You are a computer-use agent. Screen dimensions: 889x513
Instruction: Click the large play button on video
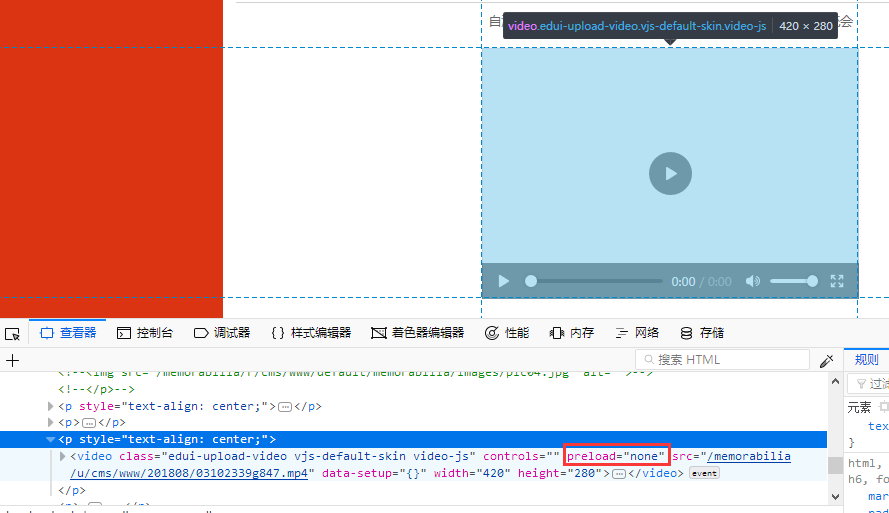[x=670, y=173]
